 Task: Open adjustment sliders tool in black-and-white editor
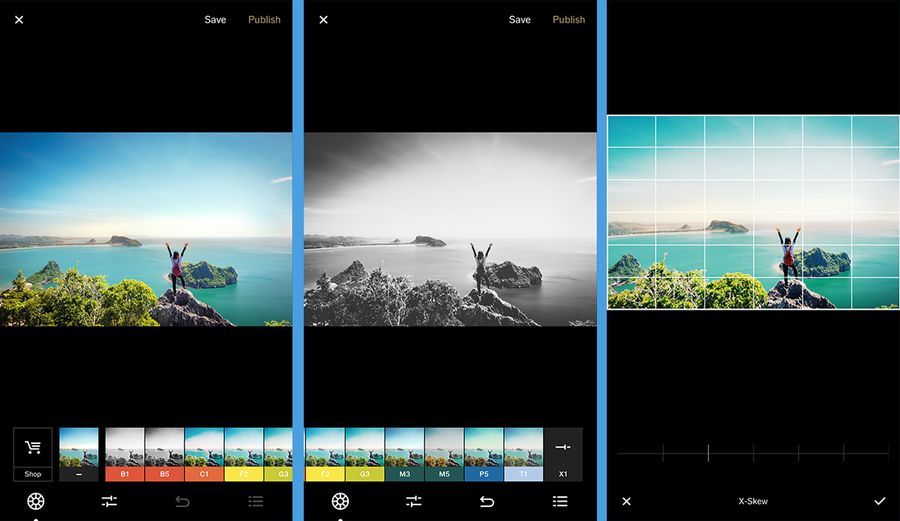pyautogui.click(x=414, y=501)
